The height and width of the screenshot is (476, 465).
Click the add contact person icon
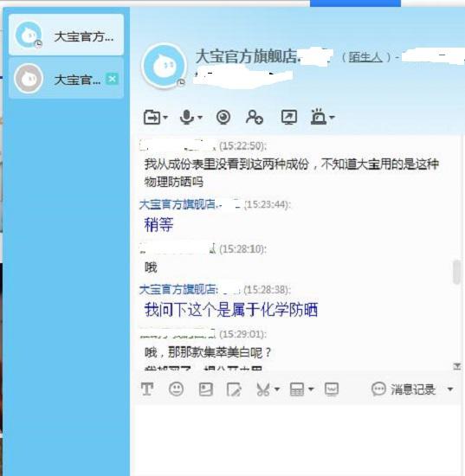pyautogui.click(x=255, y=117)
